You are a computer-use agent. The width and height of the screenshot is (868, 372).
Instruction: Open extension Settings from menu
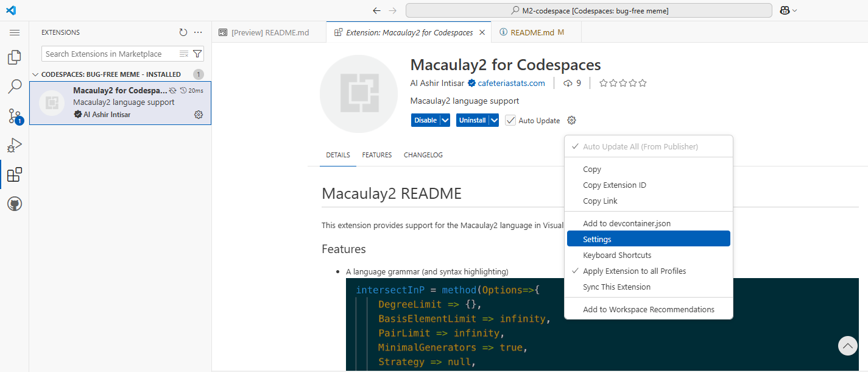point(649,238)
